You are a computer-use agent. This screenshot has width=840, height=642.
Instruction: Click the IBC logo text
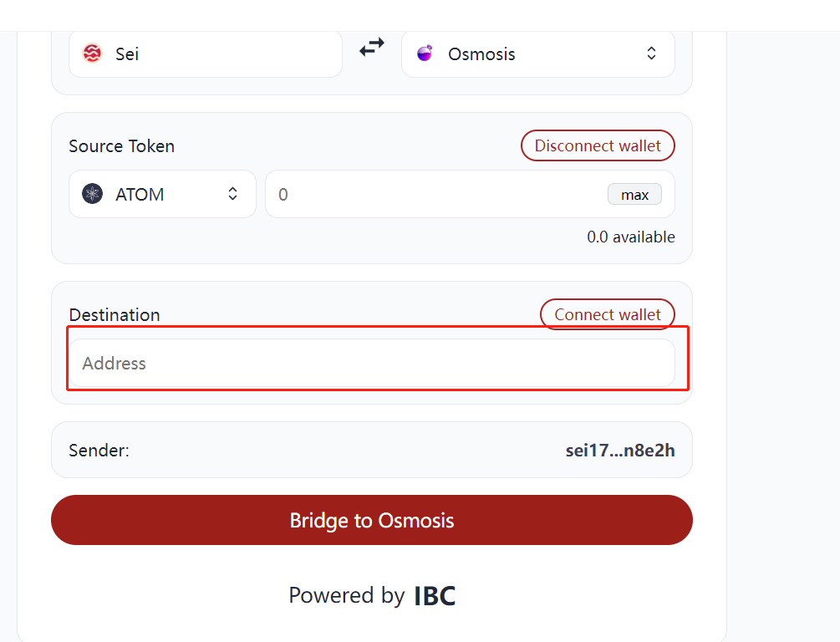tap(435, 596)
